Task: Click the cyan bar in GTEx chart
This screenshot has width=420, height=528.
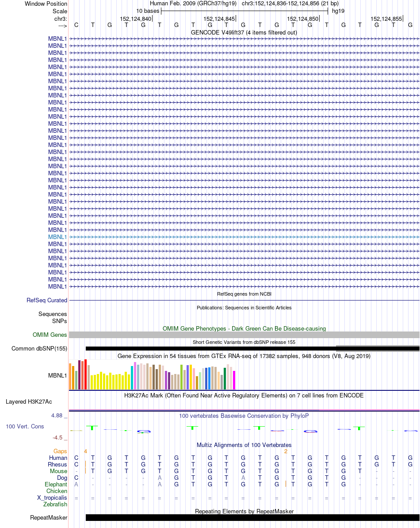Action: 132,378
